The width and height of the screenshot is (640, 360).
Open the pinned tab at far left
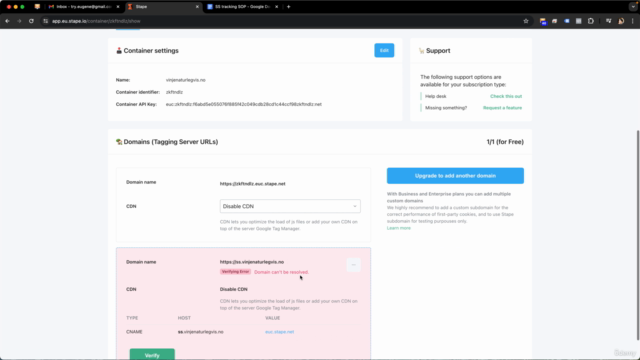click(x=37, y=7)
